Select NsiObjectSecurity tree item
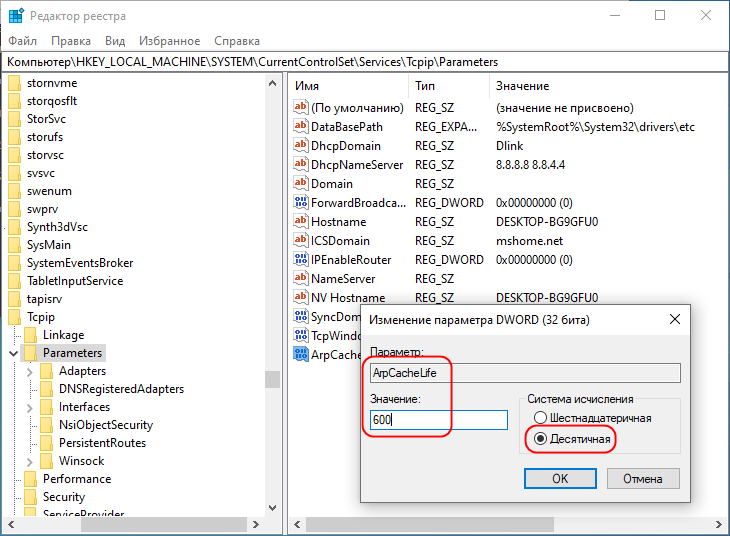This screenshot has height=536, width=730. [106, 425]
